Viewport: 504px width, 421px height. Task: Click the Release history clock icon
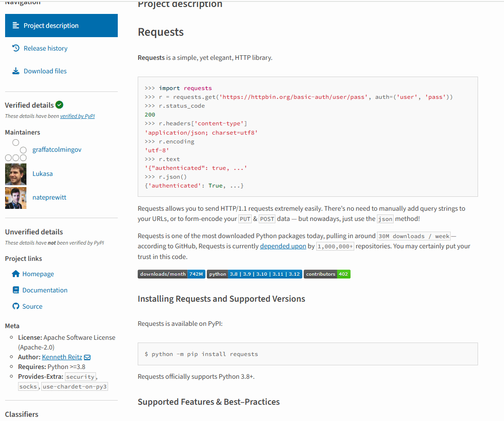point(16,48)
